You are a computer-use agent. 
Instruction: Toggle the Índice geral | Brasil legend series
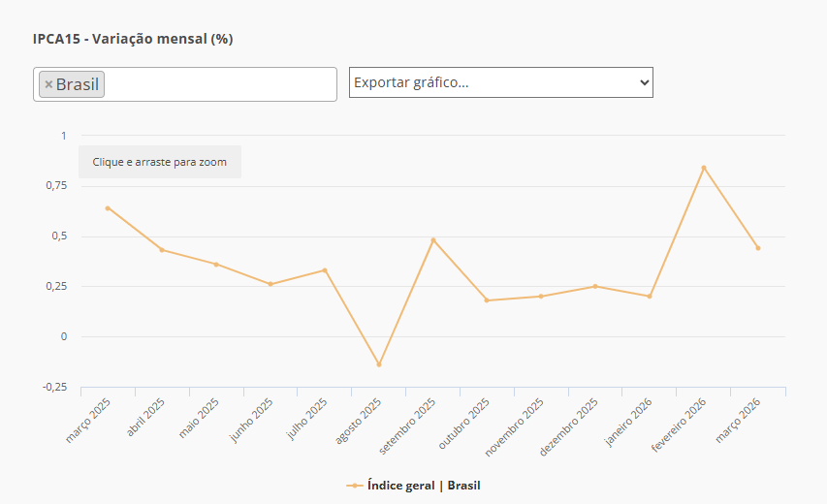coord(423,486)
